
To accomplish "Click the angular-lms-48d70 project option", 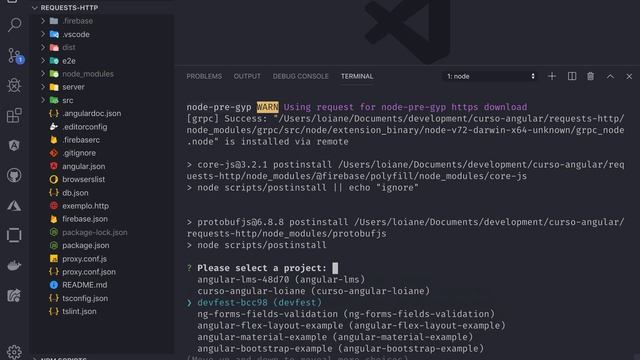I will [x=281, y=280].
